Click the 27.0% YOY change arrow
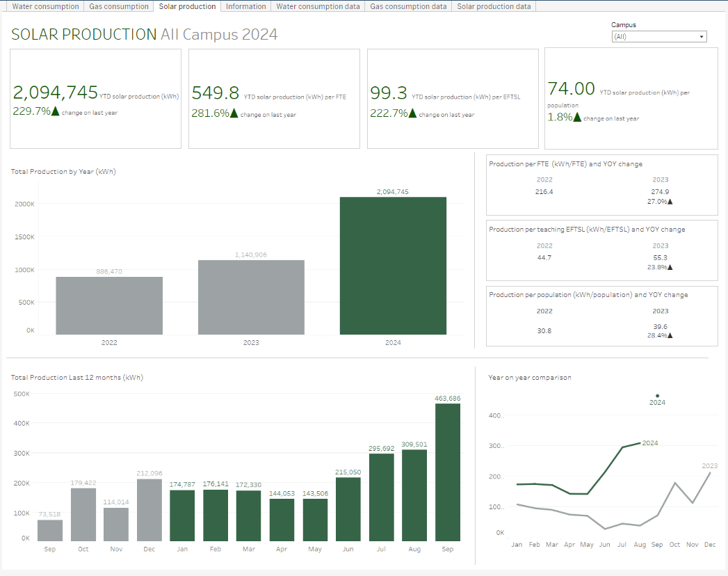This screenshot has height=576, width=728. (x=670, y=202)
